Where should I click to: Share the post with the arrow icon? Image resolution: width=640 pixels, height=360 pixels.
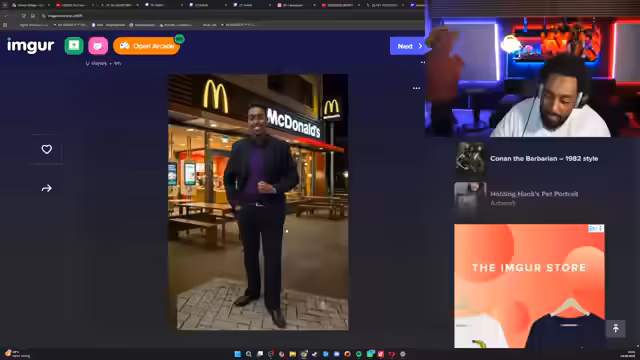47,188
